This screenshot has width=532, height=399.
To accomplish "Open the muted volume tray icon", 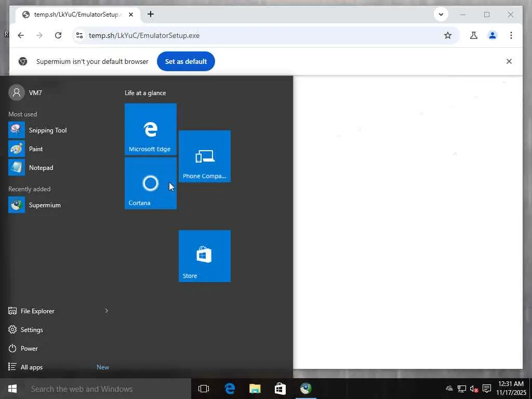I will tap(474, 389).
